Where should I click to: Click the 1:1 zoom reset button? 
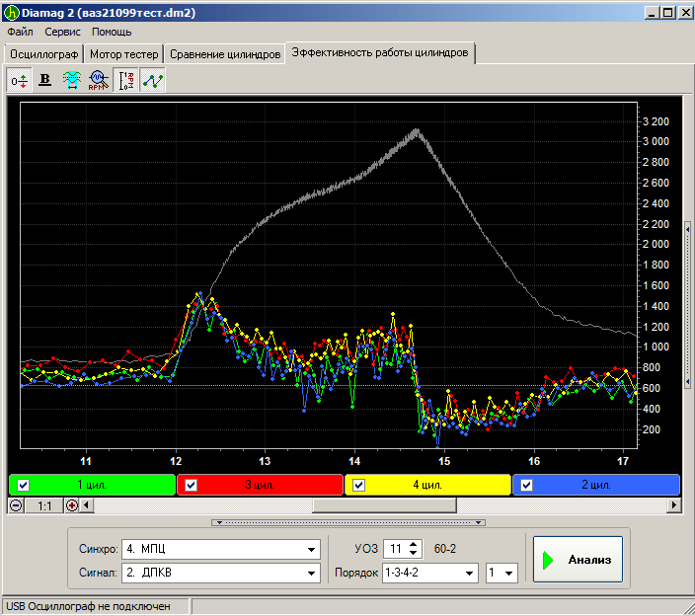43,505
